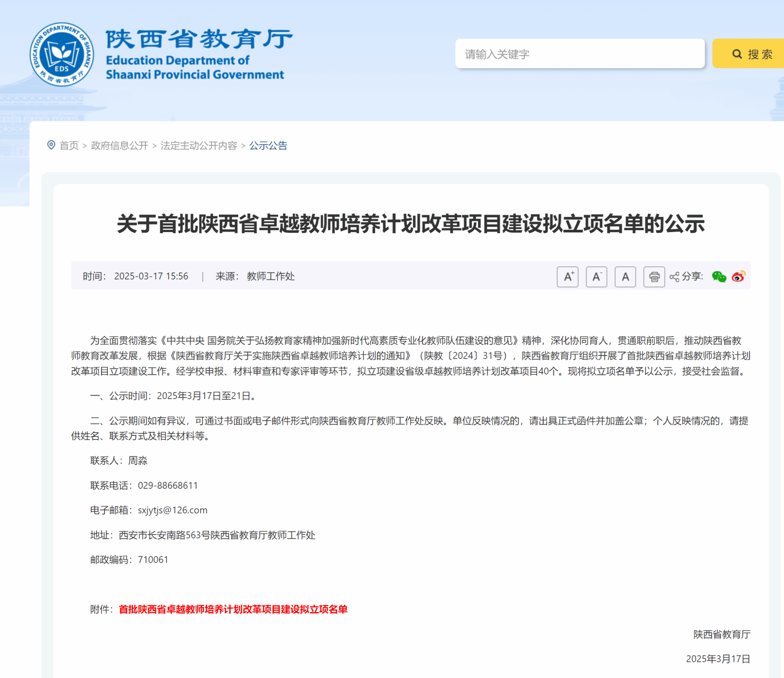Share article via WeChat icon

[719, 276]
